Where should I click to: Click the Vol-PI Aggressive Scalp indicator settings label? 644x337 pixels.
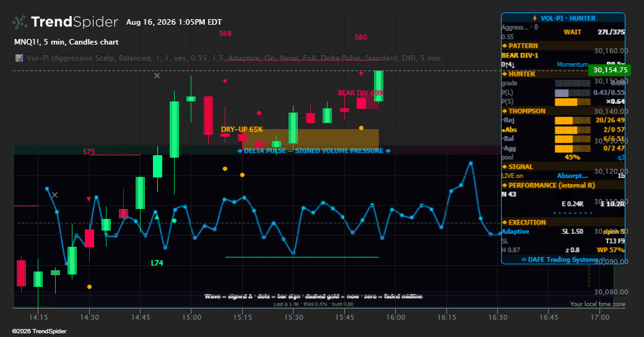click(x=233, y=58)
